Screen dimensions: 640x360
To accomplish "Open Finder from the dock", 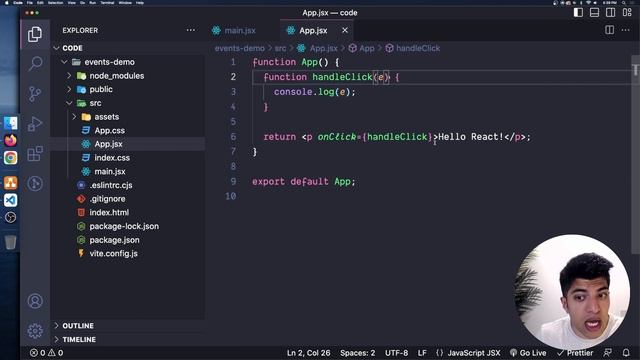I will coord(11,123).
